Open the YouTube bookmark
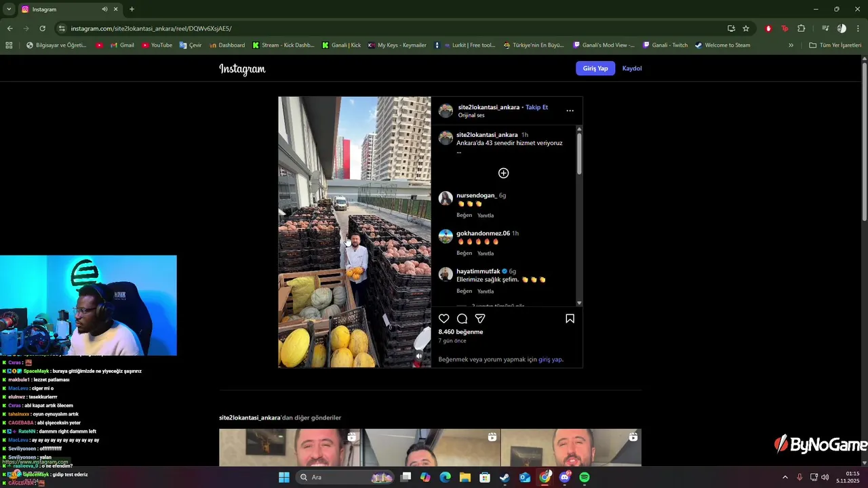Image resolution: width=868 pixels, height=488 pixels. pos(157,45)
